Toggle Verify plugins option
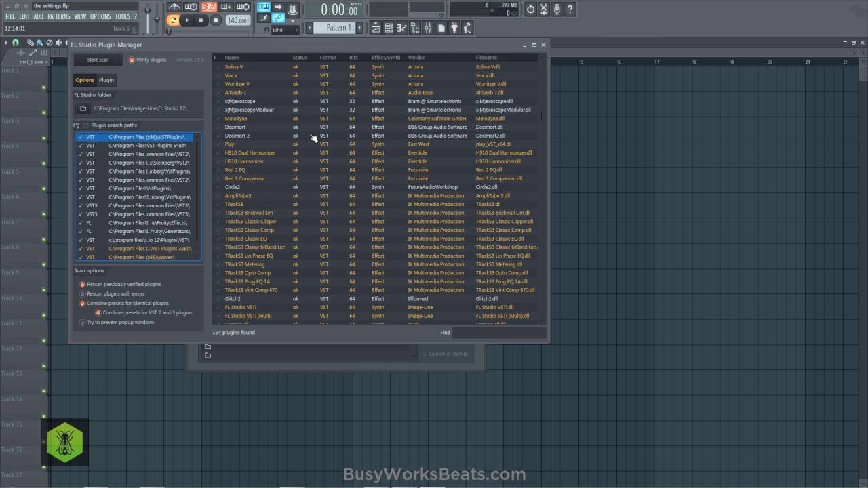 tap(132, 60)
